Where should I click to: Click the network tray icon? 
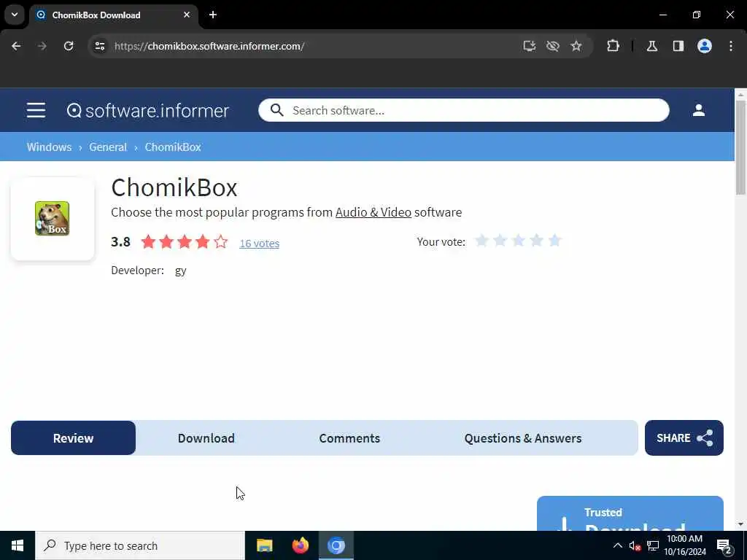pyautogui.click(x=653, y=545)
